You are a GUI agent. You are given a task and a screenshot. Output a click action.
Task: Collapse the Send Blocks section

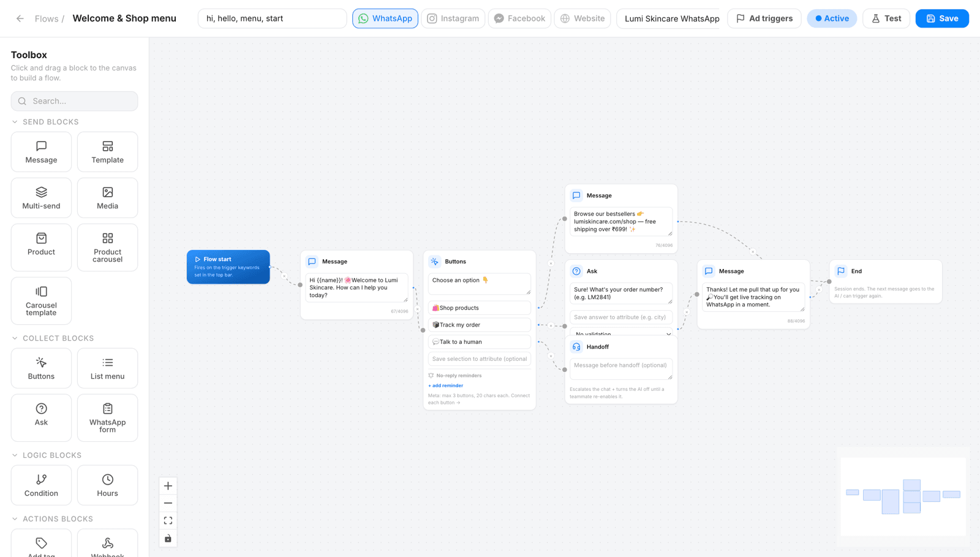(x=45, y=122)
